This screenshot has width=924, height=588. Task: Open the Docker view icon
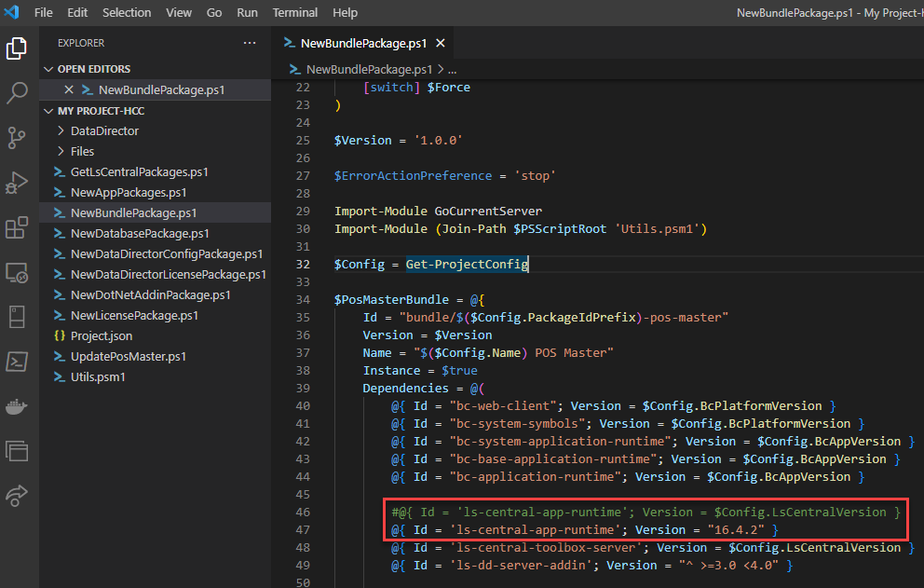pyautogui.click(x=17, y=406)
